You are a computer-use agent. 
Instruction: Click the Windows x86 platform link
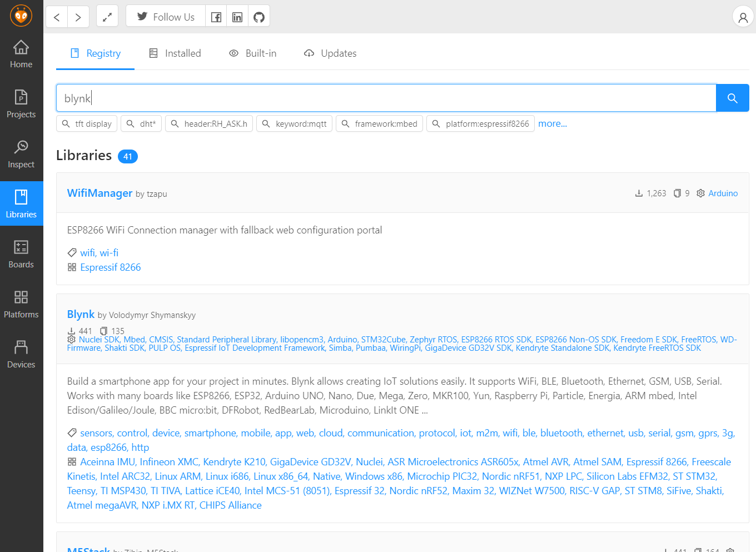pos(374,476)
